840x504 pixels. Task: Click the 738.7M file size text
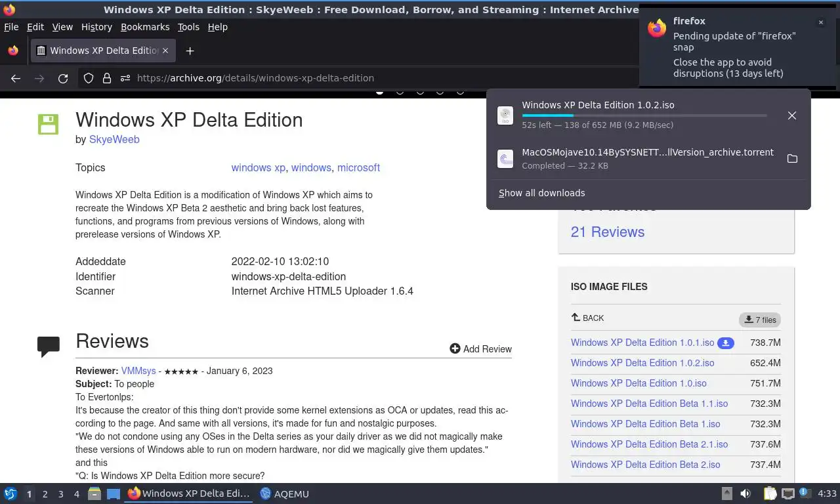click(x=765, y=343)
